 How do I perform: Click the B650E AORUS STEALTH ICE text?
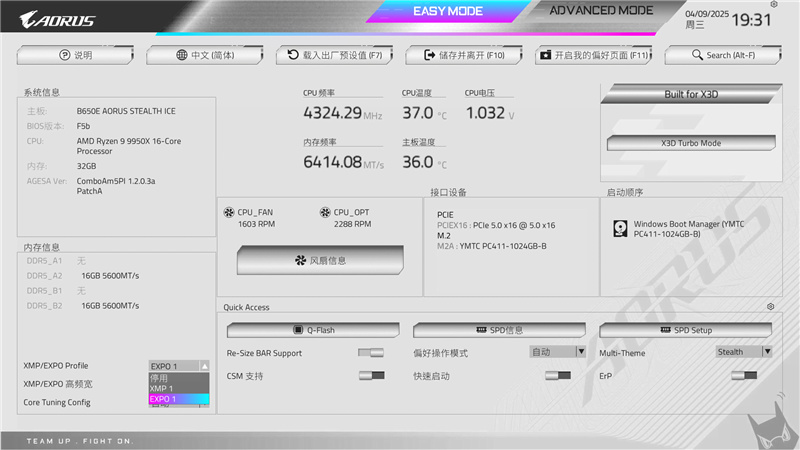click(126, 111)
